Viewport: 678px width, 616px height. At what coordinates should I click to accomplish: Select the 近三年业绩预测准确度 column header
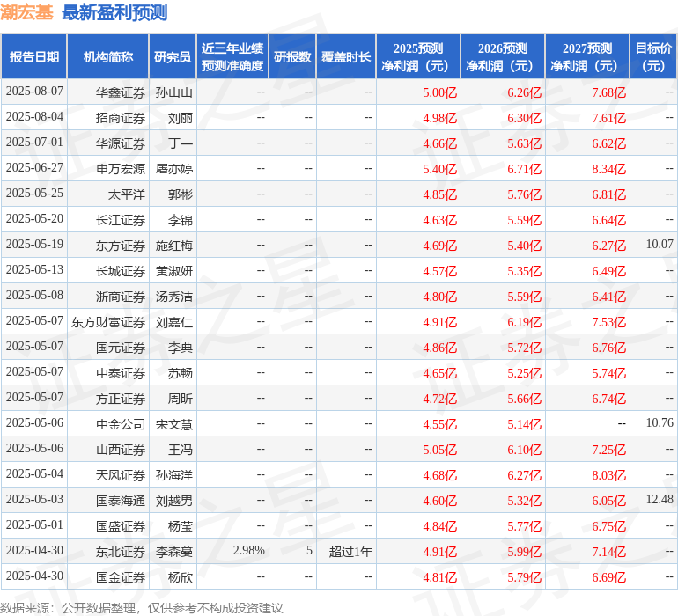[x=232, y=56]
